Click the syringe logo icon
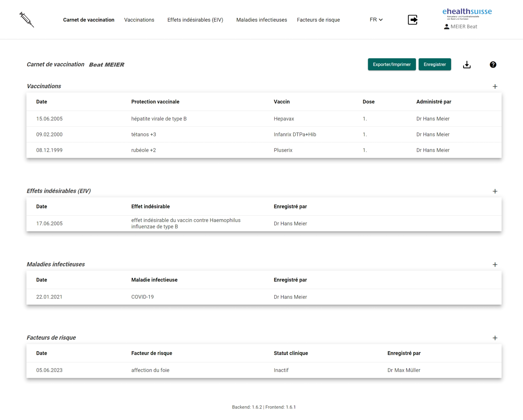 [x=27, y=19]
